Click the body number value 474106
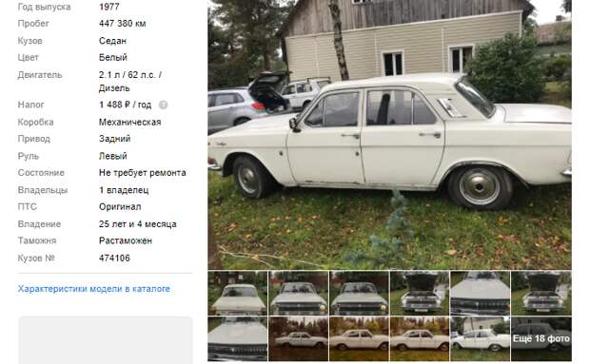Screen dimensions: 590x364 tap(114, 259)
